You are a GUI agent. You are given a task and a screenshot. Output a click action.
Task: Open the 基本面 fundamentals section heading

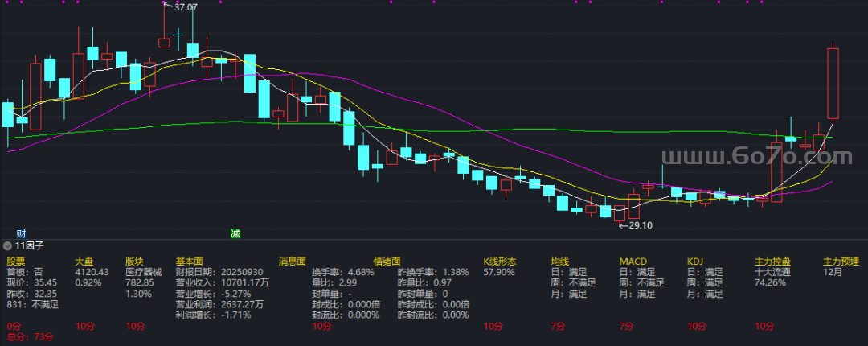(189, 262)
